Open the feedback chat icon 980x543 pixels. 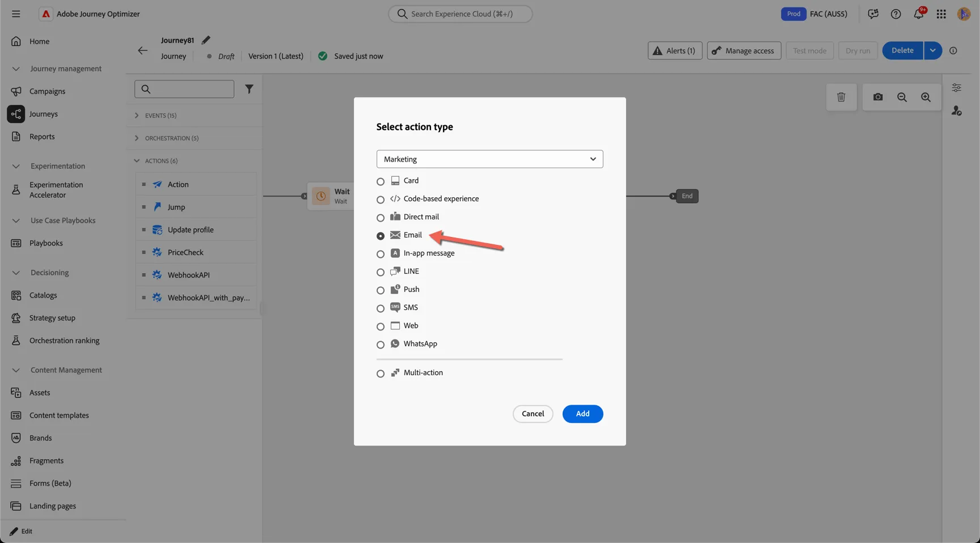pos(873,14)
